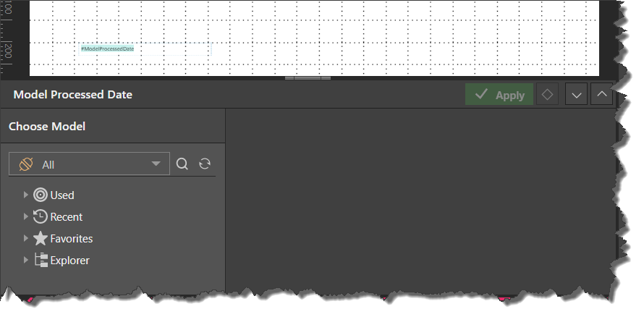This screenshot has width=644, height=317.
Task: Collapse panel with down chevron button
Action: pos(576,94)
